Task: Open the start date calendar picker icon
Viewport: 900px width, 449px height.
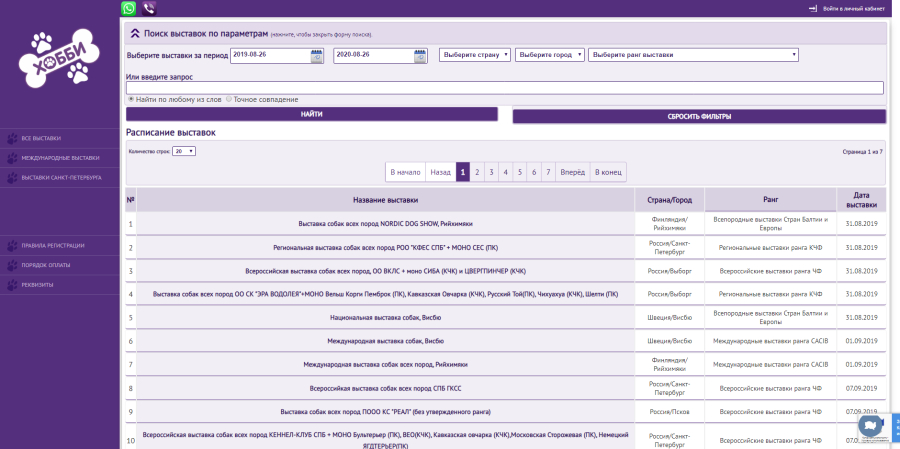Action: click(x=317, y=56)
